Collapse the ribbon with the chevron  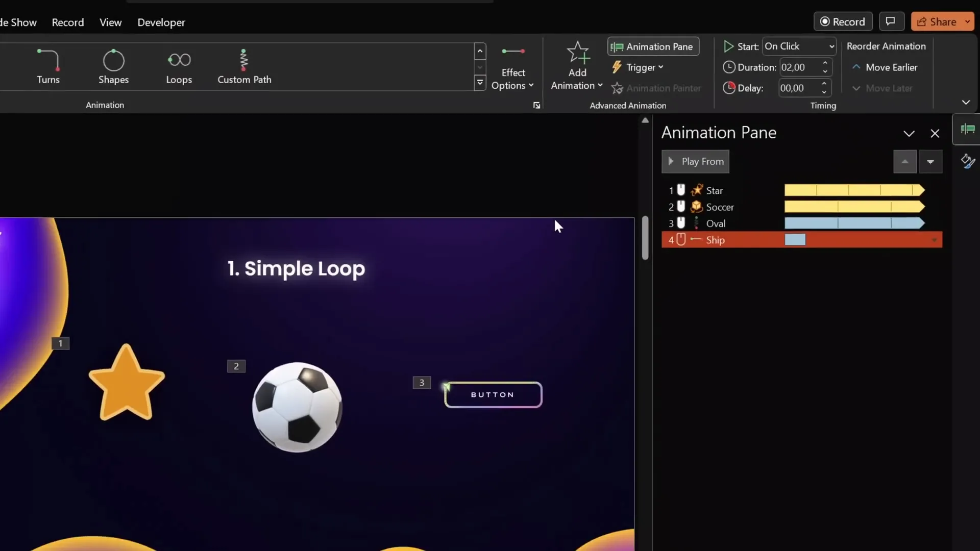(966, 102)
